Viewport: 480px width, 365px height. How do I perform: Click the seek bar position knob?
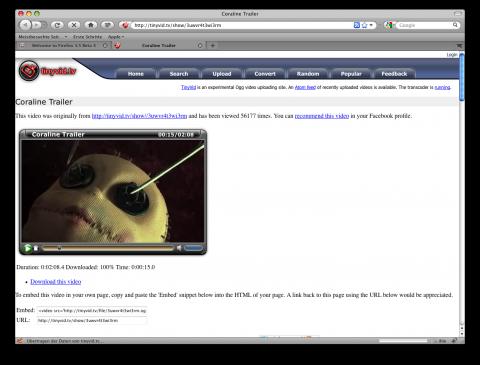click(x=59, y=248)
